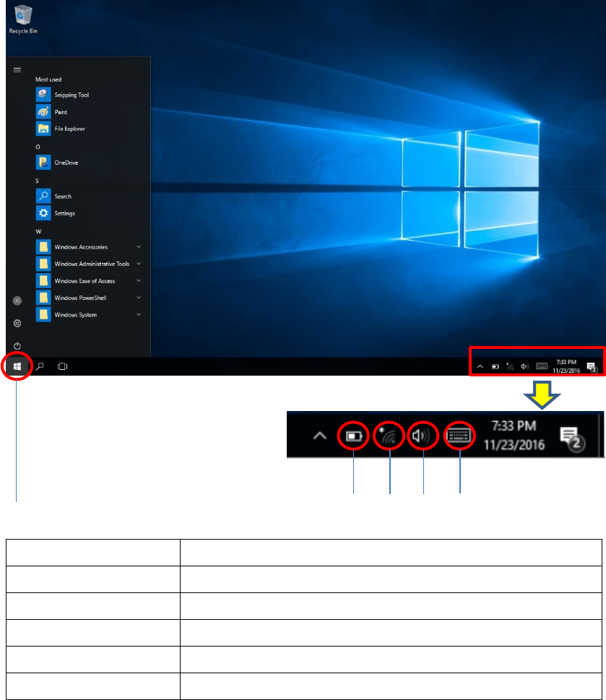Click the volume speaker tray icon
This screenshot has height=700, width=606.
[525, 366]
